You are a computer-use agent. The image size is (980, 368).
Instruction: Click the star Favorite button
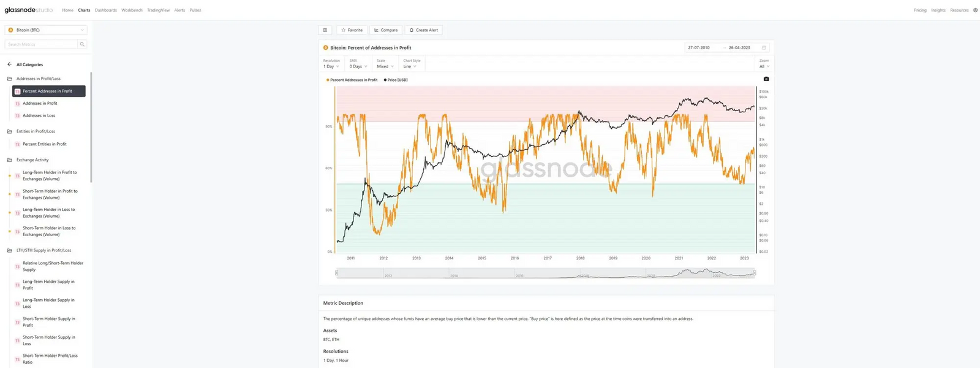tap(352, 30)
